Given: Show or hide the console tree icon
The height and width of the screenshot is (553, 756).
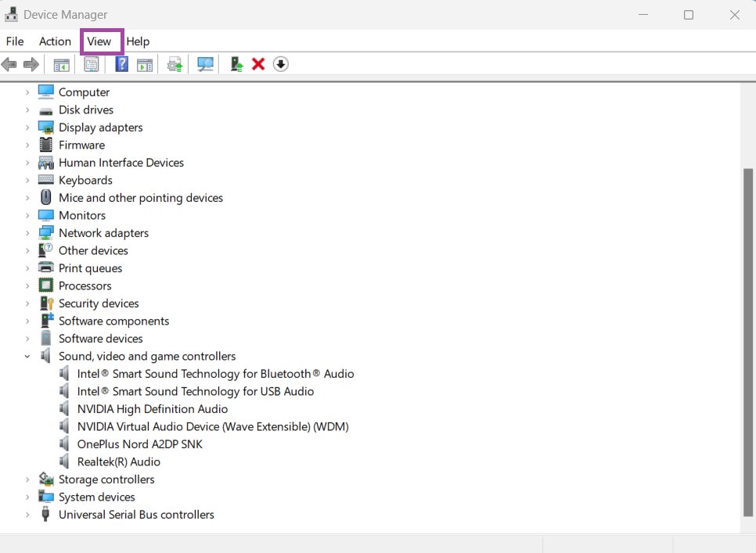Looking at the screenshot, I should click(61, 64).
